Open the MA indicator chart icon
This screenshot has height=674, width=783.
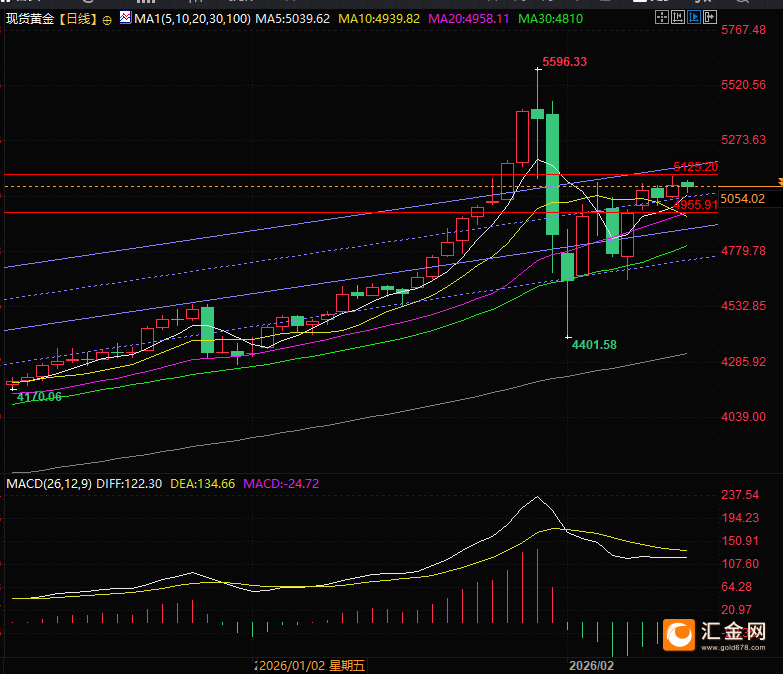coord(125,18)
